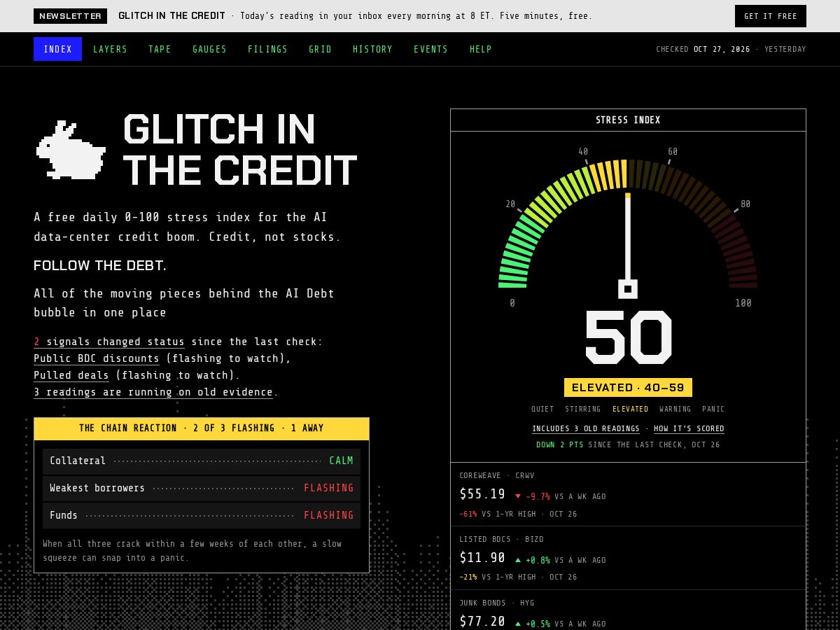
Task: Click the $77.20 HYG price
Action: click(x=482, y=622)
